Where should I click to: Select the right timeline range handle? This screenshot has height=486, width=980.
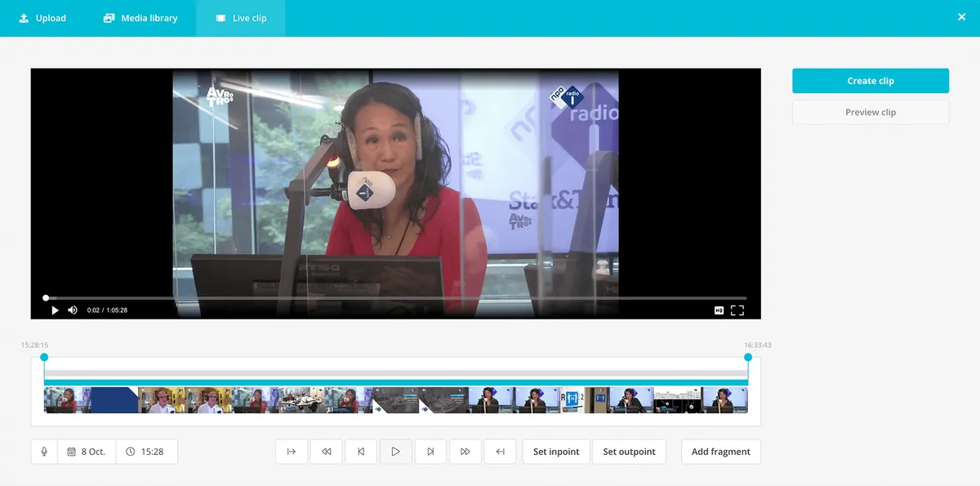(x=748, y=357)
